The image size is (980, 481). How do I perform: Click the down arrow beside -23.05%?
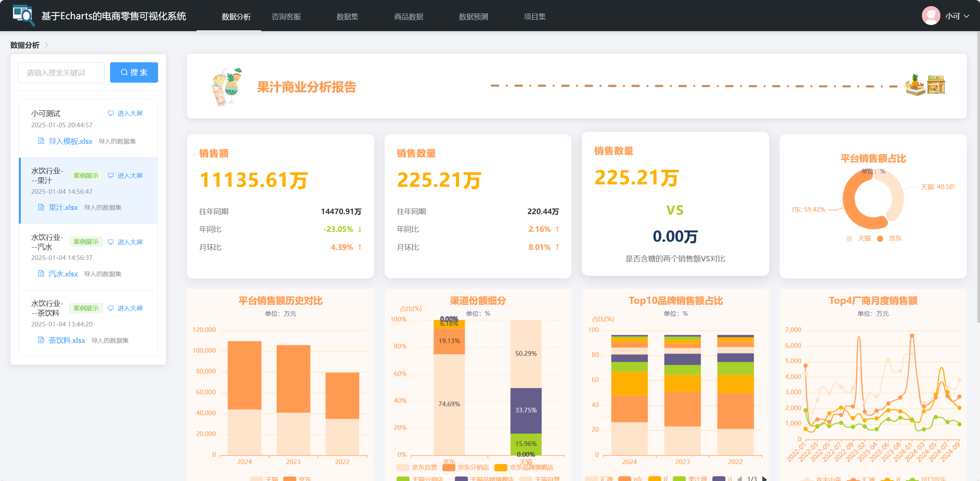point(360,229)
